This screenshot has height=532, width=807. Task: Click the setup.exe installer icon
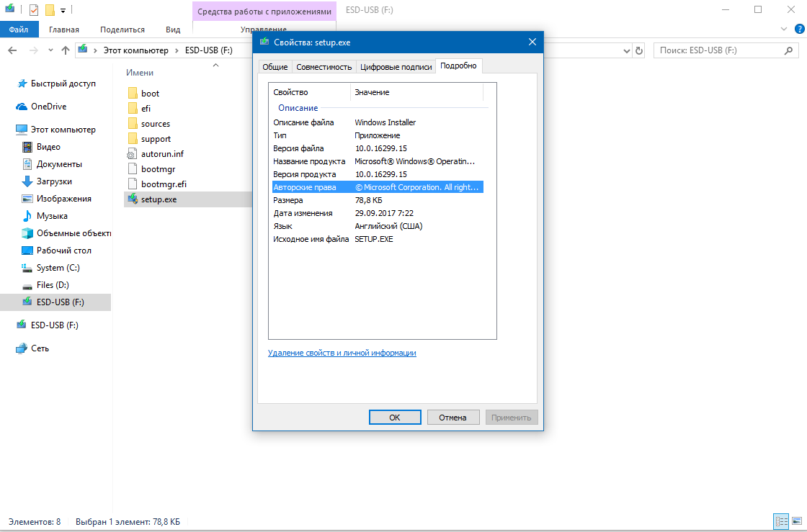[133, 199]
